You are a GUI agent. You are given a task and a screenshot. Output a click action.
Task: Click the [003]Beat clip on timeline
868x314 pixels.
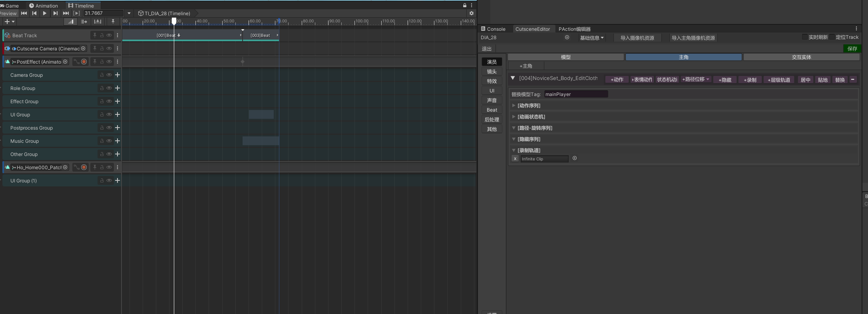tap(260, 35)
